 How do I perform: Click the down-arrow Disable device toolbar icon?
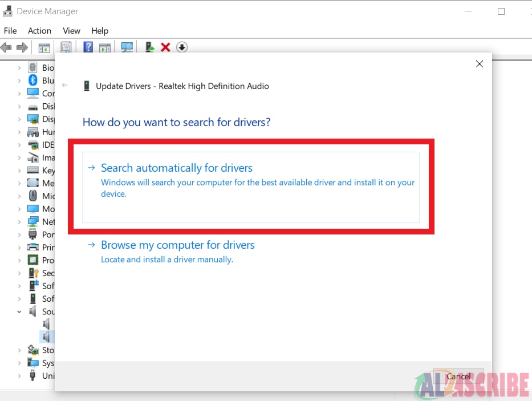[x=182, y=47]
